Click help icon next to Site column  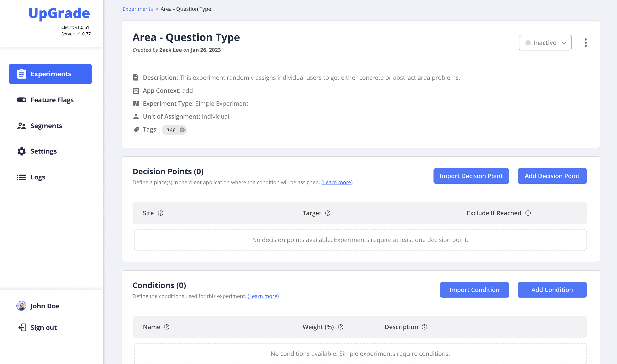click(x=161, y=213)
